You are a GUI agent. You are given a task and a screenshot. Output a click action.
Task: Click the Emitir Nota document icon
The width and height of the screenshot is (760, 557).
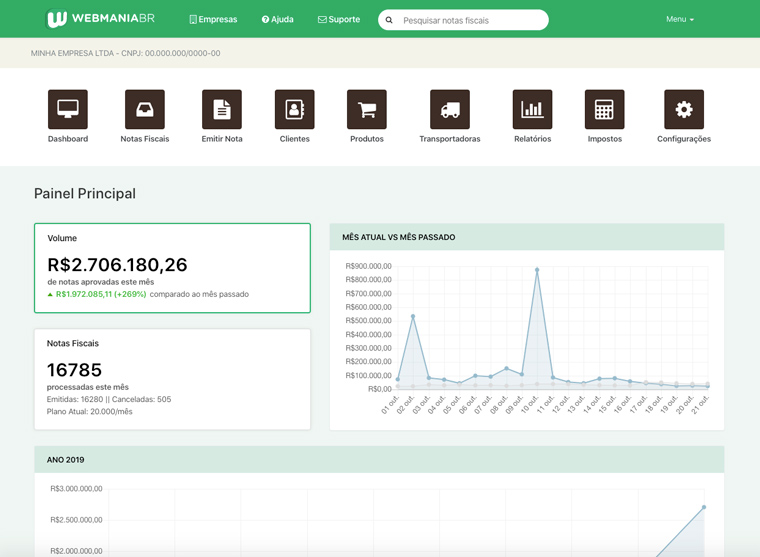tap(222, 110)
